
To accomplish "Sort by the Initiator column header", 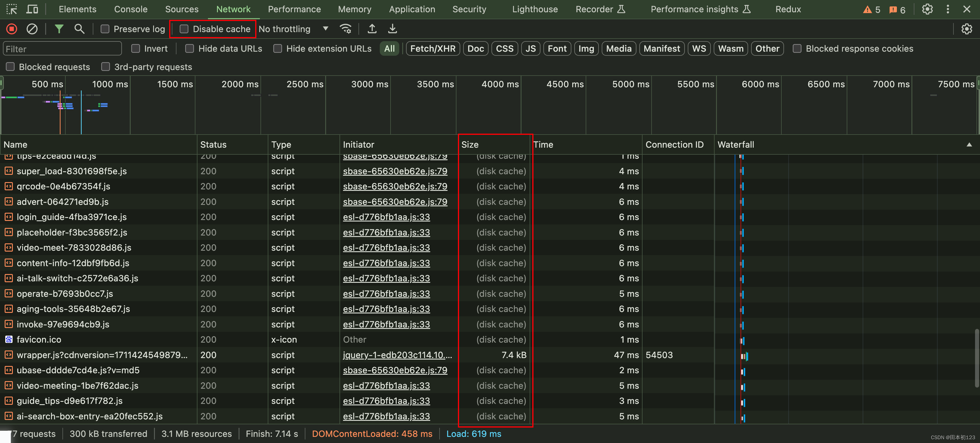I will tap(399, 145).
